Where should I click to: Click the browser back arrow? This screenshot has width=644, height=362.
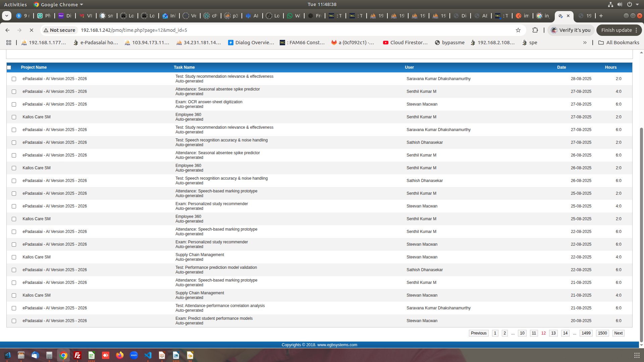7,30
